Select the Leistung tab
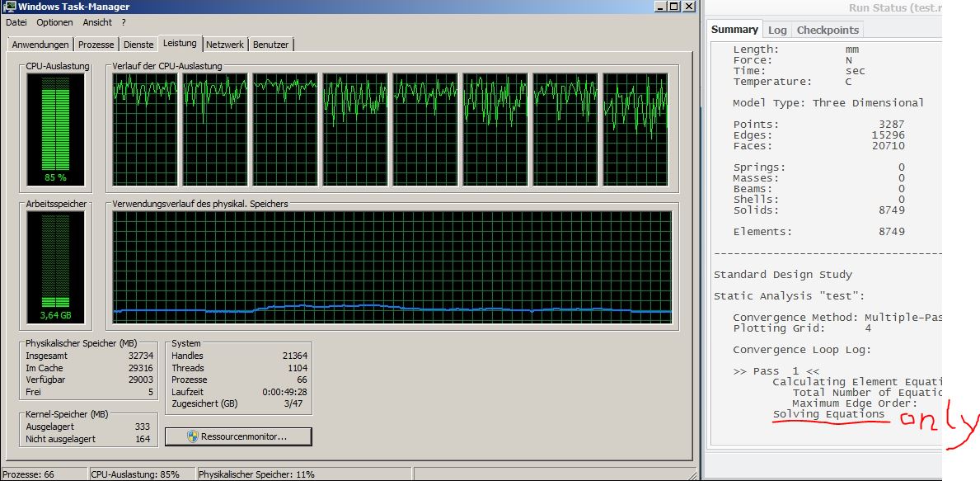Image resolution: width=980 pixels, height=481 pixels. (180, 43)
